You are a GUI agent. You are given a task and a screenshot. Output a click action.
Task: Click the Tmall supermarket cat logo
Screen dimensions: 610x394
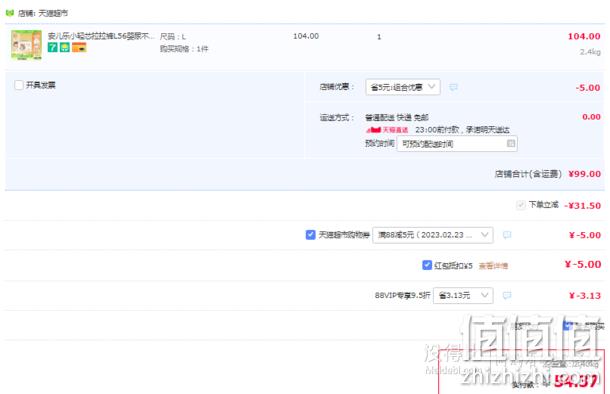pos(10,13)
